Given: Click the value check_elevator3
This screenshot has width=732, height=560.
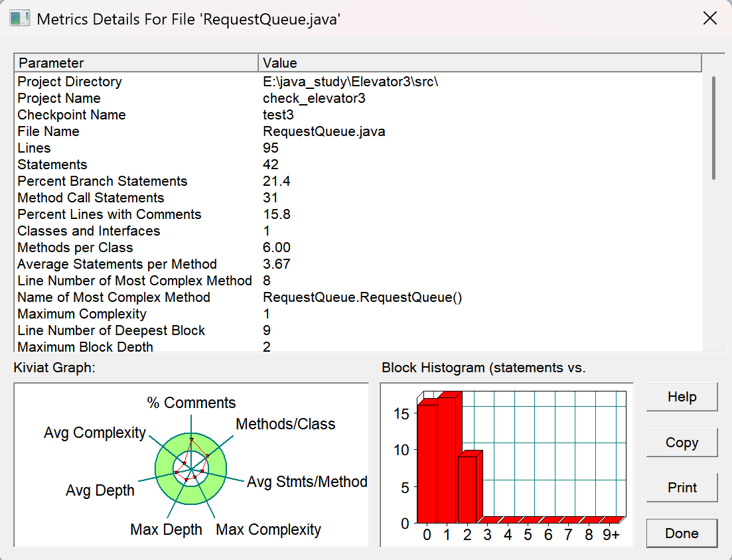Looking at the screenshot, I should point(314,98).
